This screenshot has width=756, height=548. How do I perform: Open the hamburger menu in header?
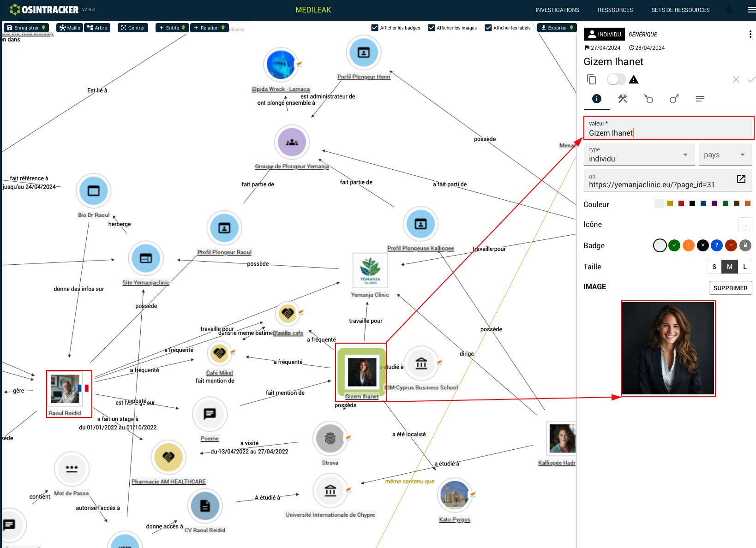pos(751,10)
